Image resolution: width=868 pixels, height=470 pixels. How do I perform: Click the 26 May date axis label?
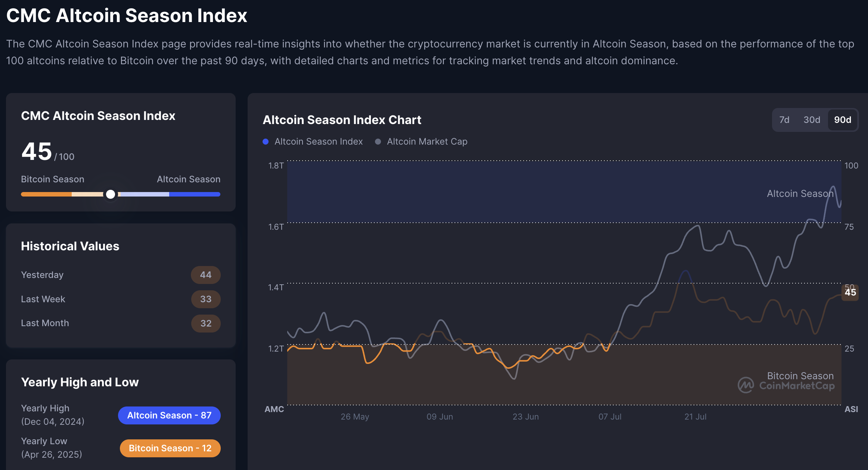point(354,417)
